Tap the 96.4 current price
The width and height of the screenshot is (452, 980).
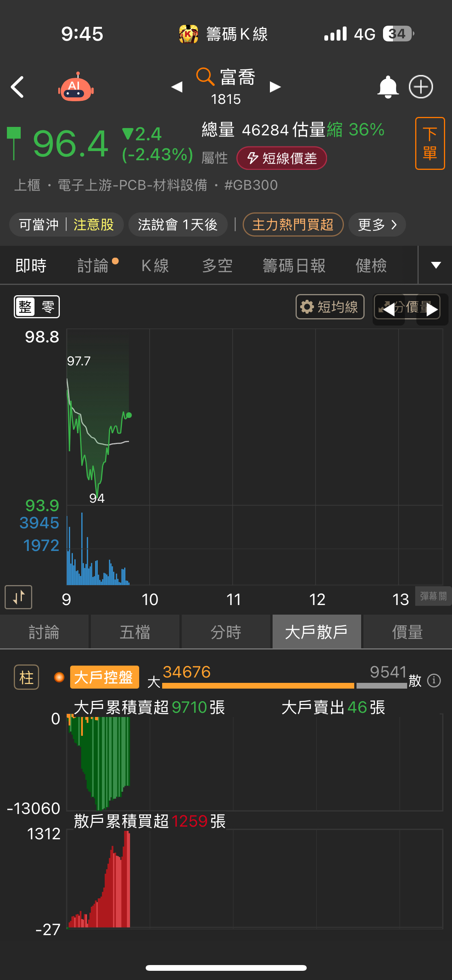(x=71, y=144)
